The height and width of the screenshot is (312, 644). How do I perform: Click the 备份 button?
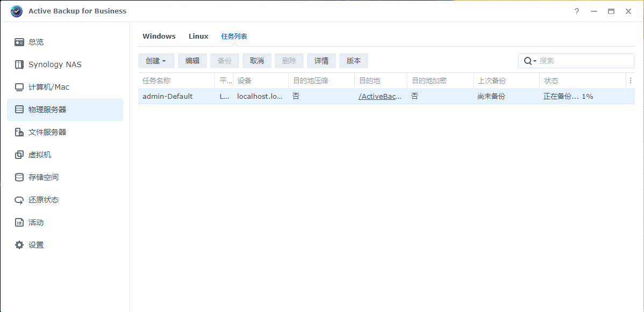225,61
